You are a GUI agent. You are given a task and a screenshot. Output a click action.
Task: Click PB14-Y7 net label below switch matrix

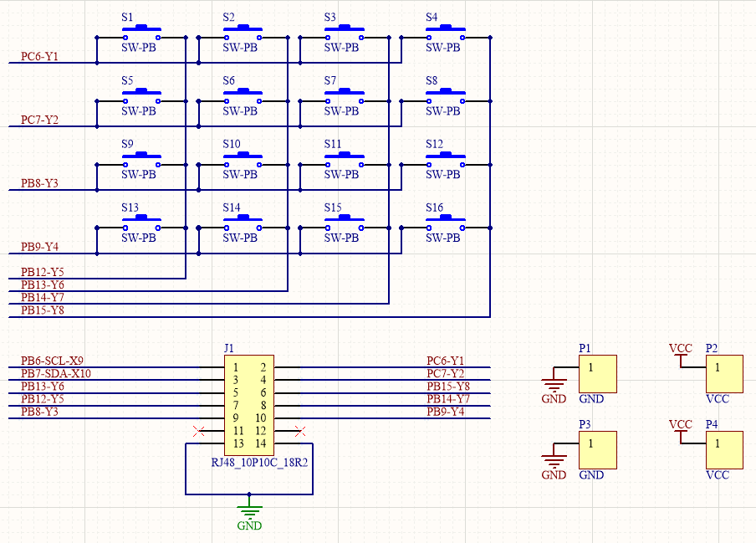pyautogui.click(x=43, y=298)
